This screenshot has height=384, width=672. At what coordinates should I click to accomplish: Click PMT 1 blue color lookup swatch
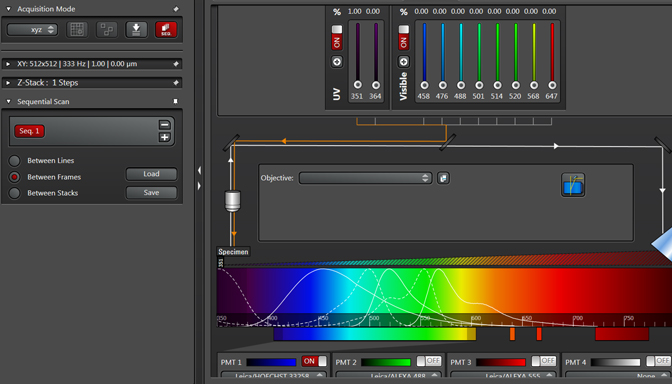pos(271,362)
